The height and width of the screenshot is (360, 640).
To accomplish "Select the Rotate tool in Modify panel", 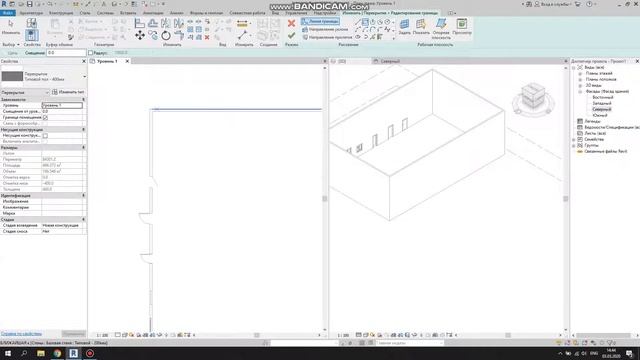I will pyautogui.click(x=166, y=36).
